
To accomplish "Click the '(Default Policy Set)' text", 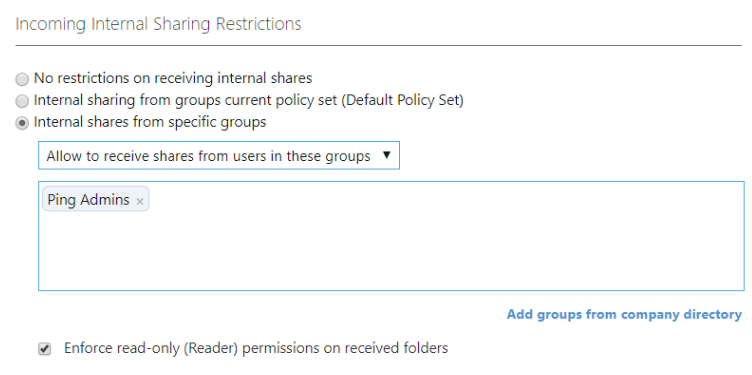I will [x=402, y=101].
